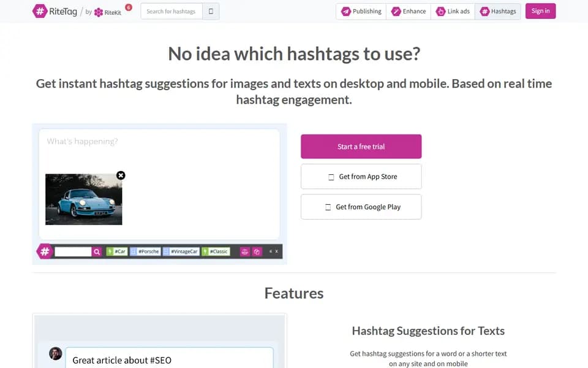588x368 pixels.
Task: Focus the Search for hashtags field
Action: [x=171, y=11]
